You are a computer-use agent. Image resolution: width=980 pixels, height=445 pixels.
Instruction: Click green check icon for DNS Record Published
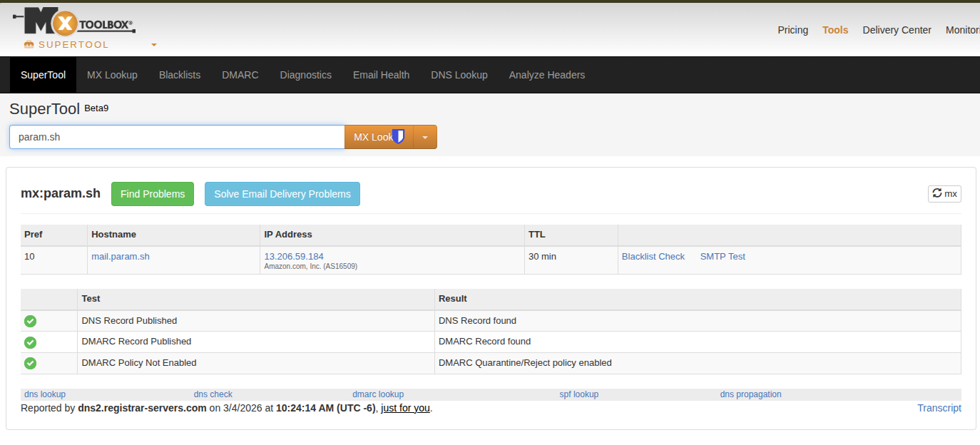pyautogui.click(x=30, y=322)
